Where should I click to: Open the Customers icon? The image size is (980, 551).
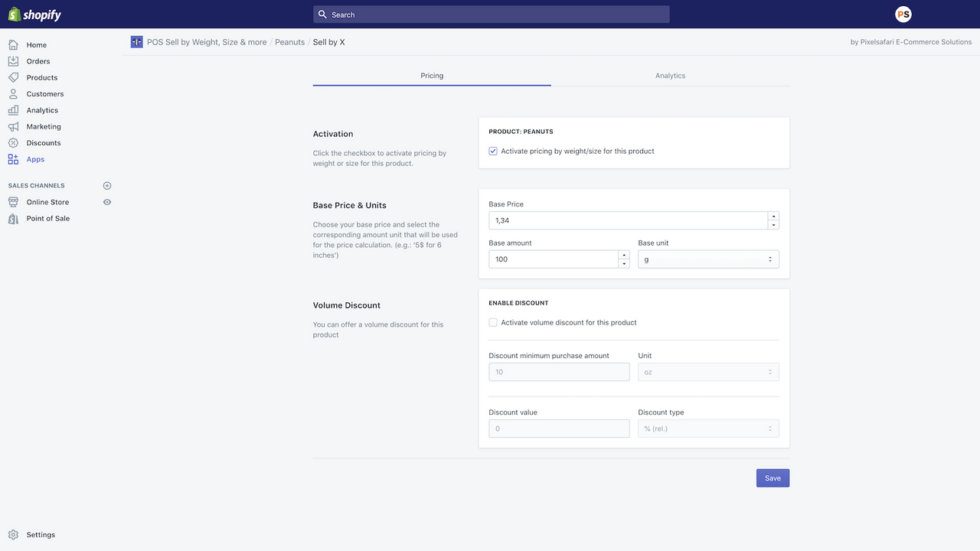coord(13,93)
